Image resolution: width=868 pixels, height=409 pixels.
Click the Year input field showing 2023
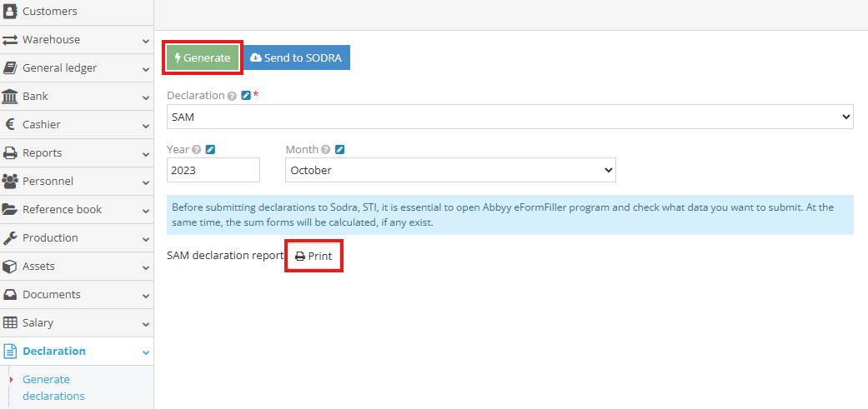(x=213, y=170)
